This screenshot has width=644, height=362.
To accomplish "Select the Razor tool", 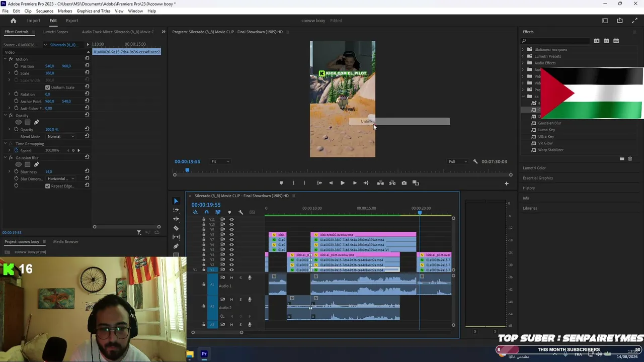I will 176,228.
